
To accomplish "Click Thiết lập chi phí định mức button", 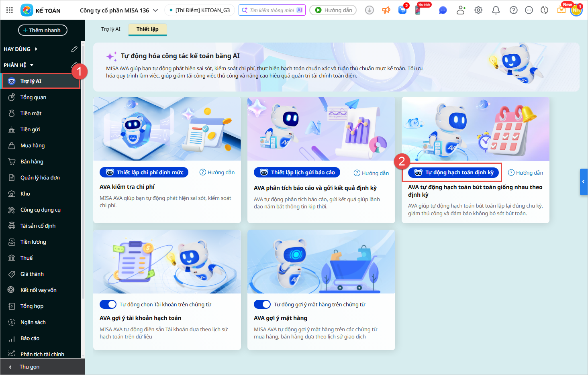I will pyautogui.click(x=144, y=172).
